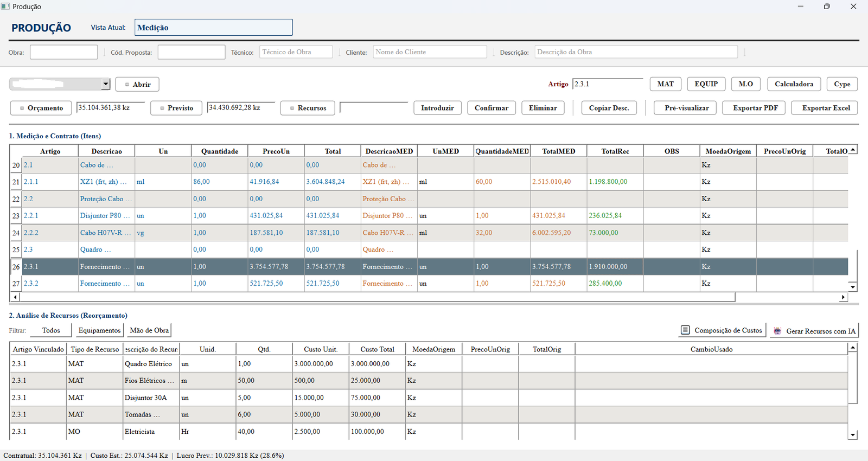Click the Orçamento button
The height and width of the screenshot is (461, 868).
tap(41, 108)
